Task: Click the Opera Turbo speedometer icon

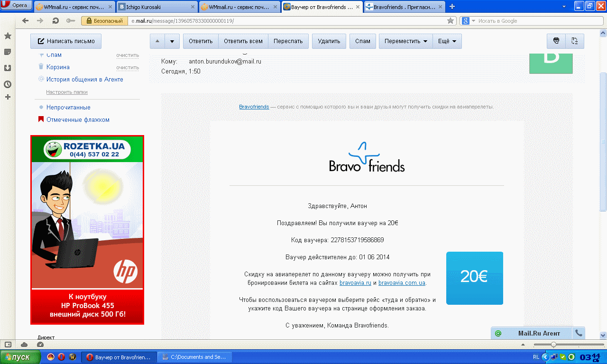Action: point(40,345)
